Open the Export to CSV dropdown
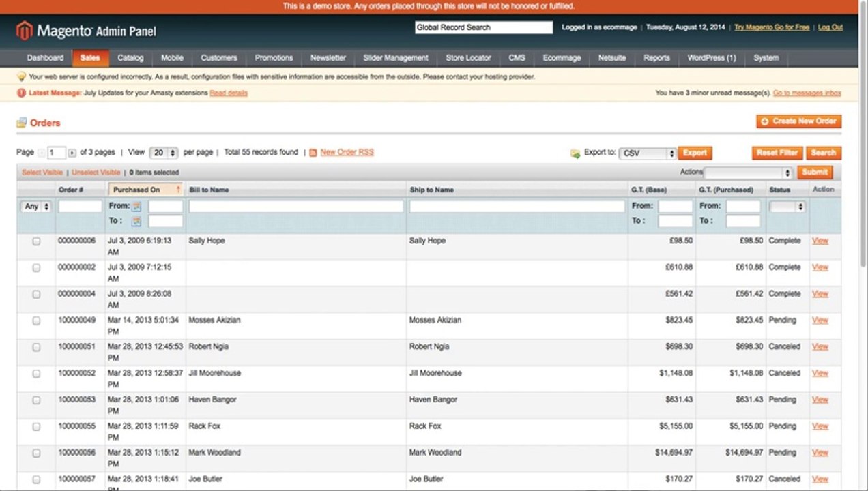The height and width of the screenshot is (491, 868). coord(648,153)
